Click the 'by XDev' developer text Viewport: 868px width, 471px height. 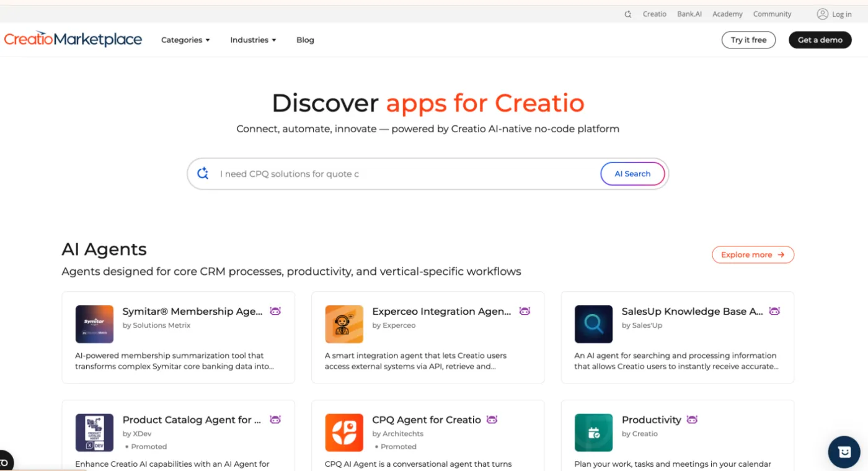pos(137,434)
